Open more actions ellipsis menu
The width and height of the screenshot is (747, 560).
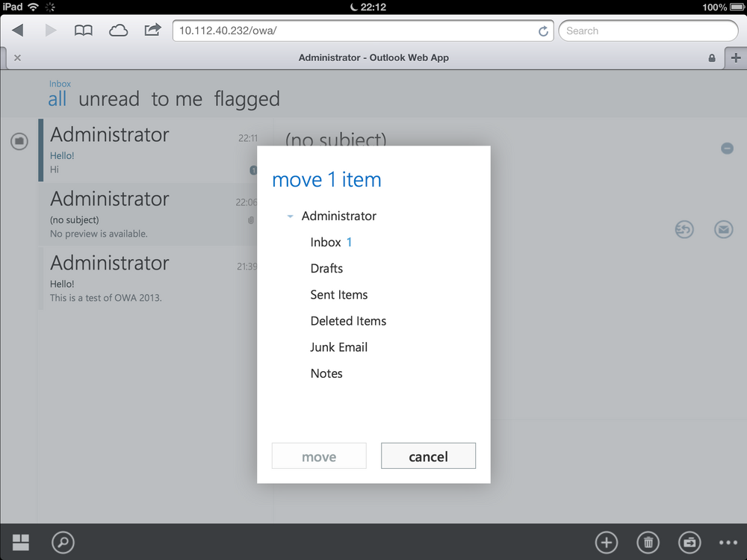pos(728,542)
